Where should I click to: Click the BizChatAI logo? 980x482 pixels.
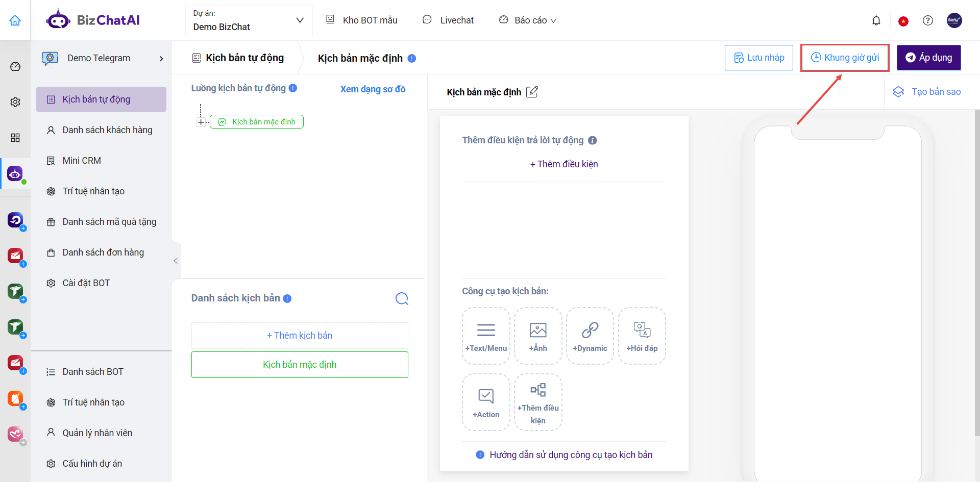click(93, 20)
